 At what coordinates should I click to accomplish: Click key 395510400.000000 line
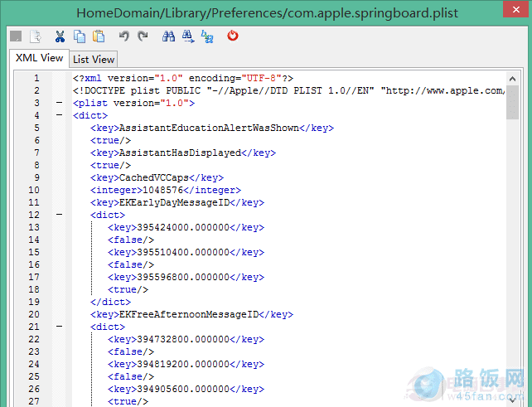click(186, 252)
